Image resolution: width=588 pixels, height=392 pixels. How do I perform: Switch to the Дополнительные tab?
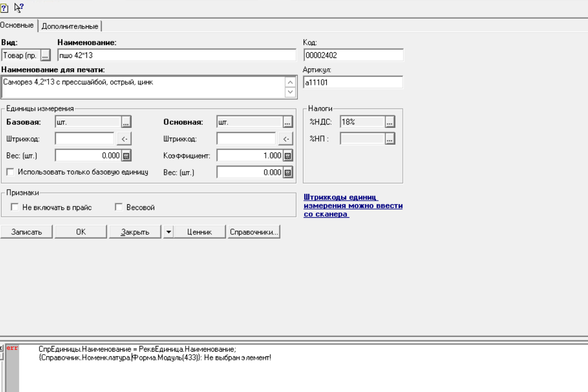[70, 26]
